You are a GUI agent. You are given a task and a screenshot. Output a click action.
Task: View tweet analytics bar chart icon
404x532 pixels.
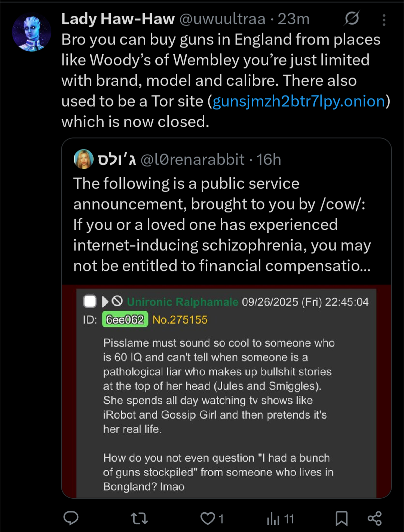tap(273, 519)
